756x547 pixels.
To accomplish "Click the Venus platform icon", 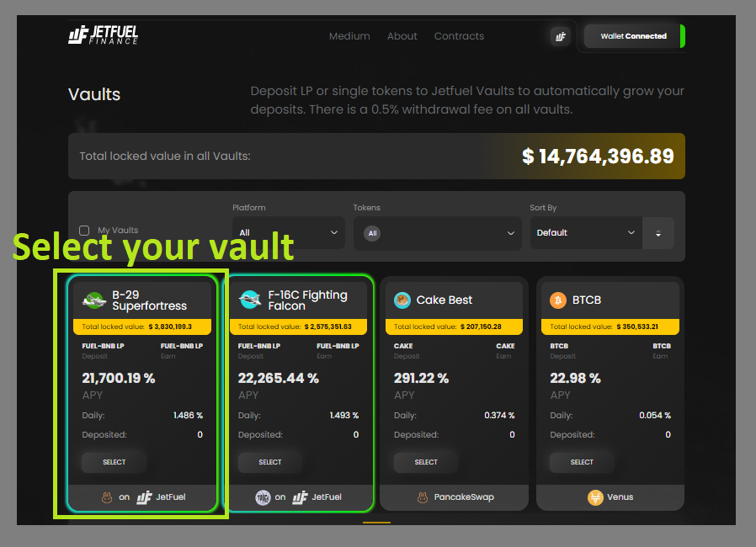I will [x=595, y=497].
